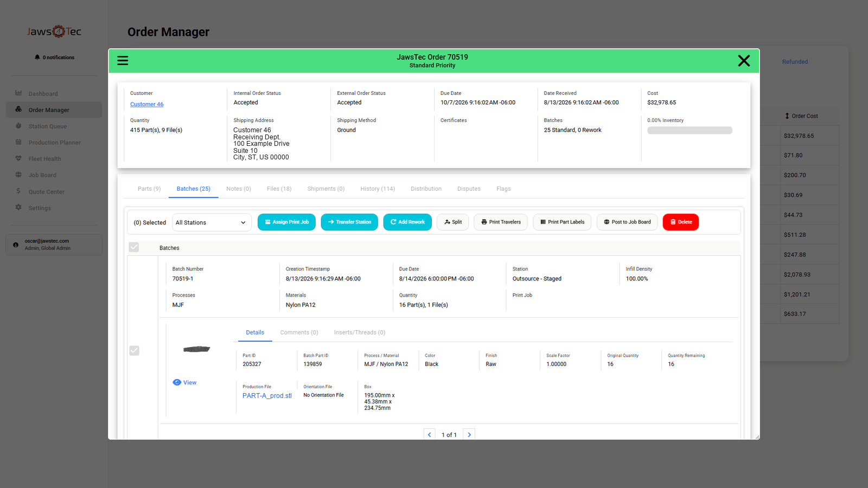Click the Print Part Labels button
This screenshot has height=488, width=868.
(562, 222)
